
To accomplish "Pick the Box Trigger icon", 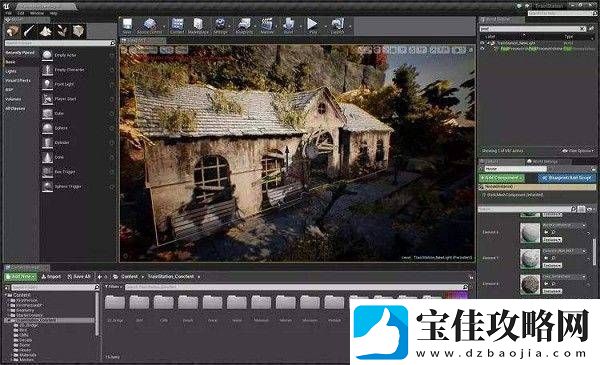I will click(x=47, y=172).
